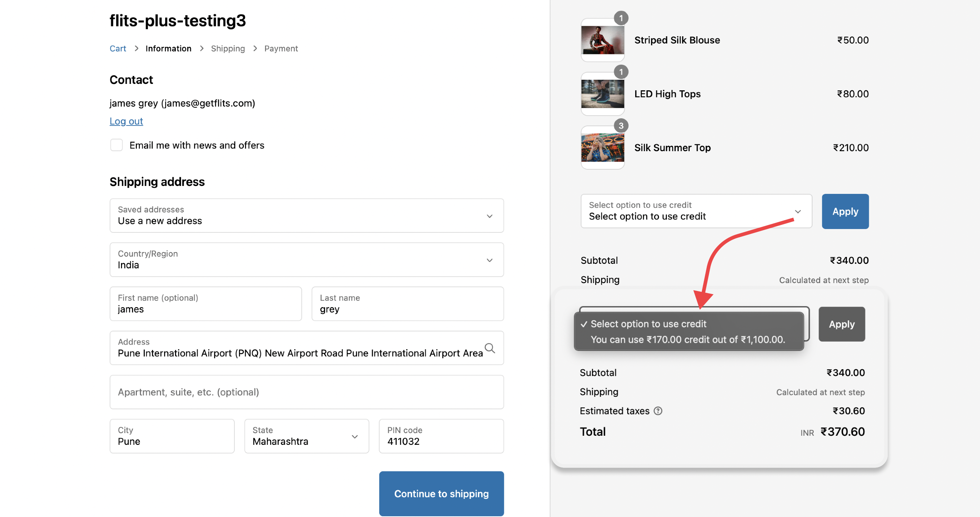Click the Striped Silk Blouse thumbnail
The height and width of the screenshot is (517, 980).
[x=602, y=40]
